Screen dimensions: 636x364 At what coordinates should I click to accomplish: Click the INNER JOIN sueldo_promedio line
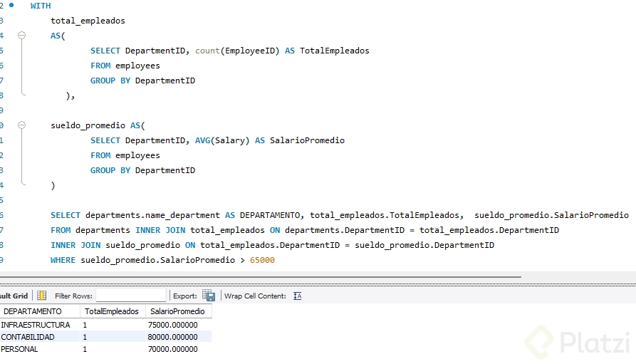[273, 245]
